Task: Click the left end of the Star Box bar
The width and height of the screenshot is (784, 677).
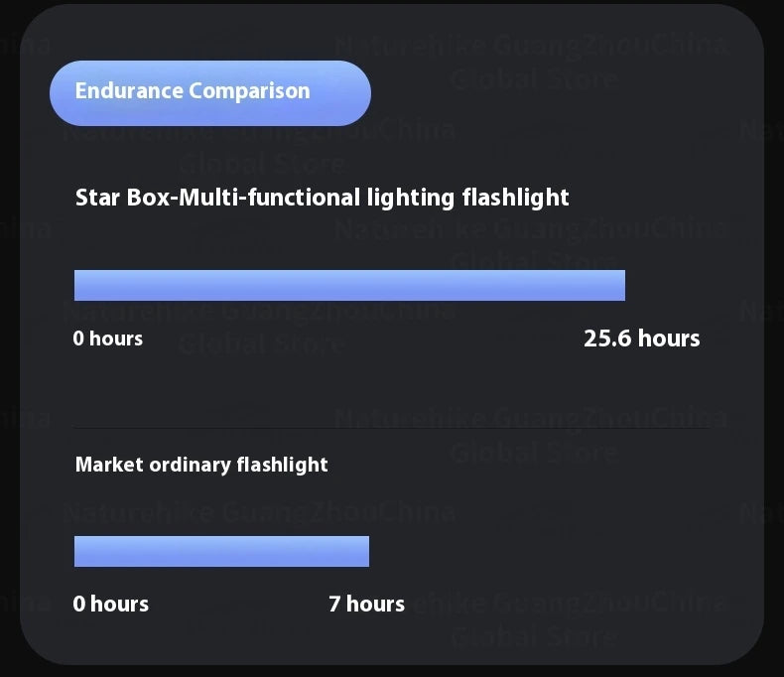Action: coord(80,285)
